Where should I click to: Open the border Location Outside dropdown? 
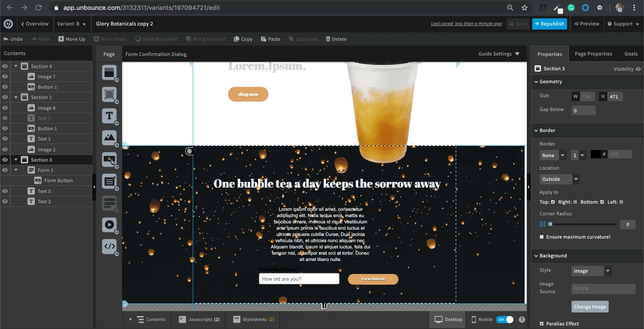(x=560, y=179)
